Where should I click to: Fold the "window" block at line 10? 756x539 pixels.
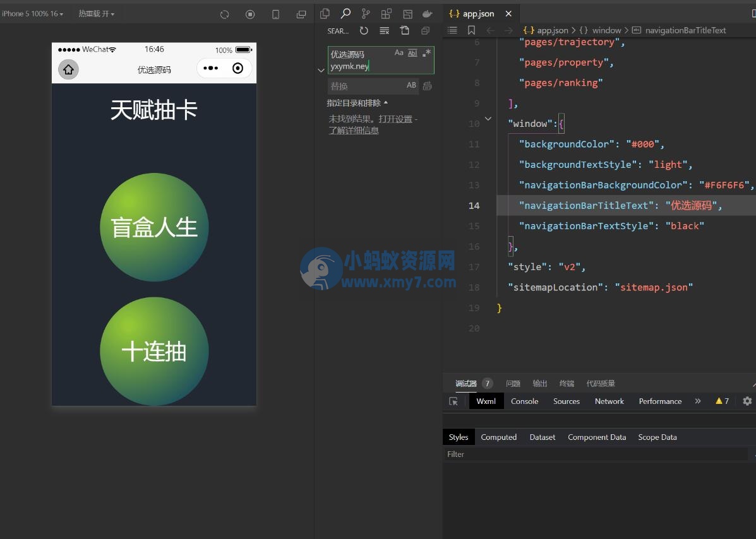tap(488, 119)
